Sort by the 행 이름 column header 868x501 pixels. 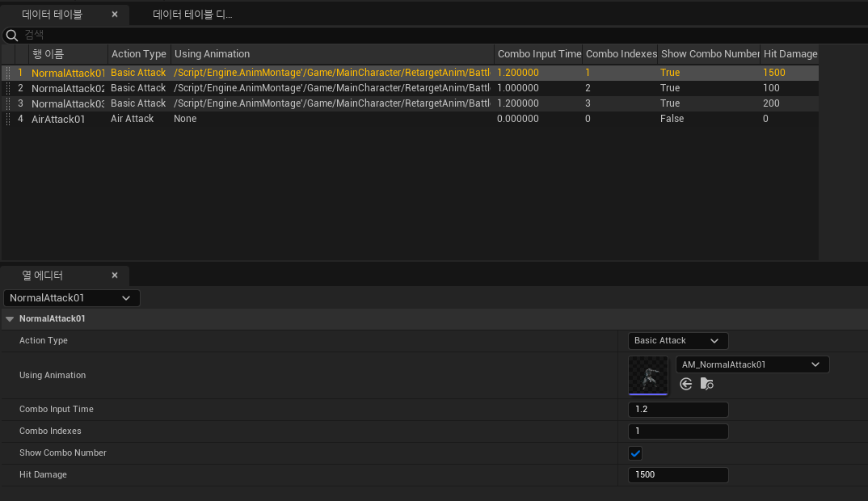coord(68,53)
